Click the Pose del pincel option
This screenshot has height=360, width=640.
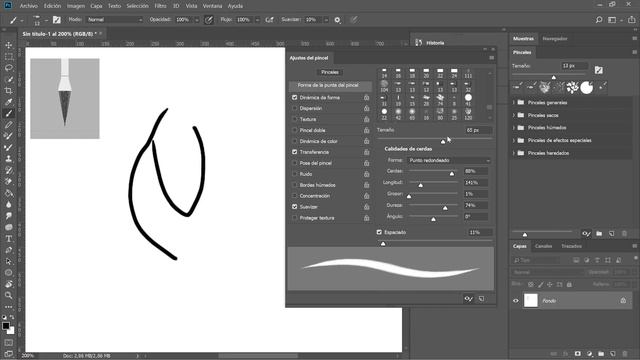(316, 163)
